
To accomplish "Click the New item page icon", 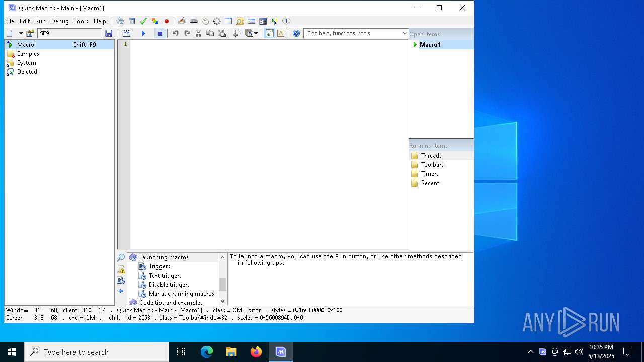I will click(10, 33).
